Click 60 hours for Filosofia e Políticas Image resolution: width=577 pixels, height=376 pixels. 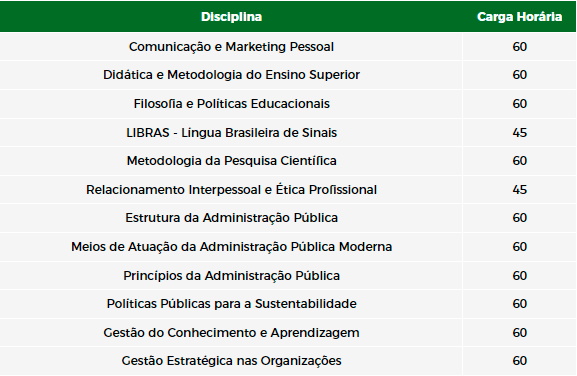coord(520,104)
